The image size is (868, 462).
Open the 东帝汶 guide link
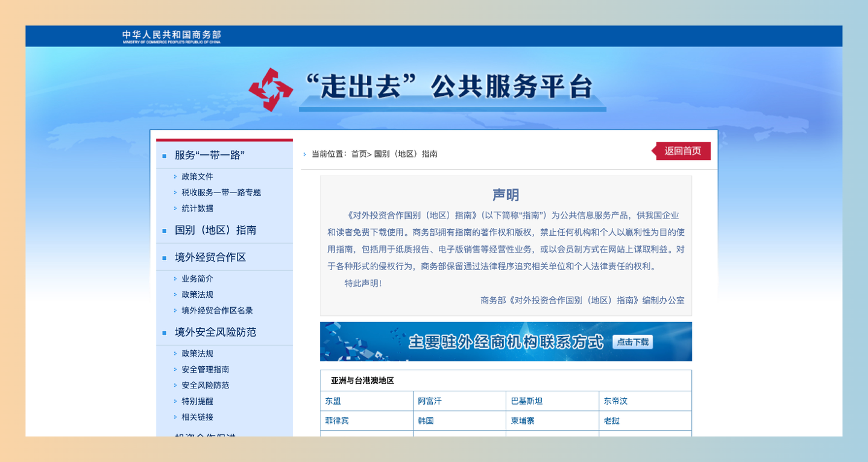(x=616, y=400)
